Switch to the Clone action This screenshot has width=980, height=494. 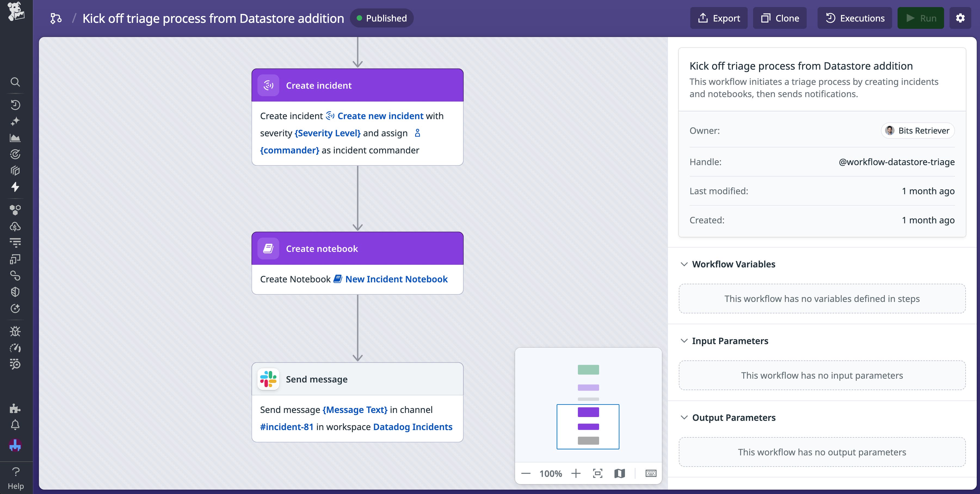(779, 18)
